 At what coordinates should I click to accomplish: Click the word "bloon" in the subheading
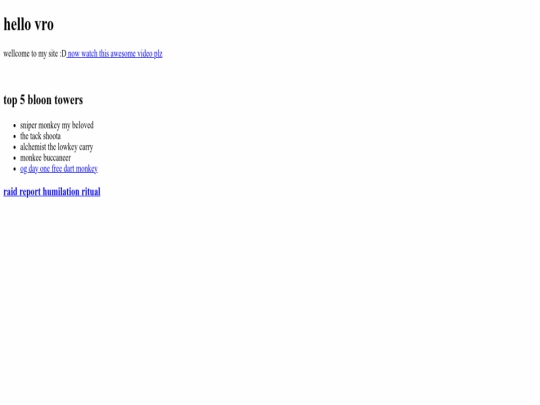click(x=39, y=100)
